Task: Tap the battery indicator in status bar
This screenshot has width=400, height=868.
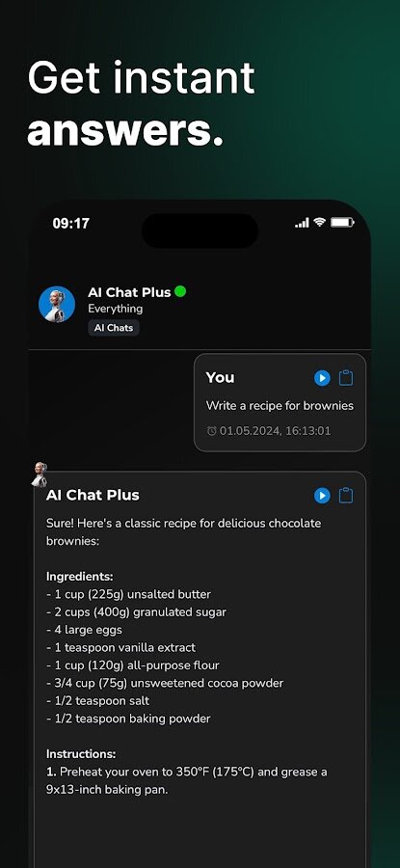Action: (x=342, y=223)
